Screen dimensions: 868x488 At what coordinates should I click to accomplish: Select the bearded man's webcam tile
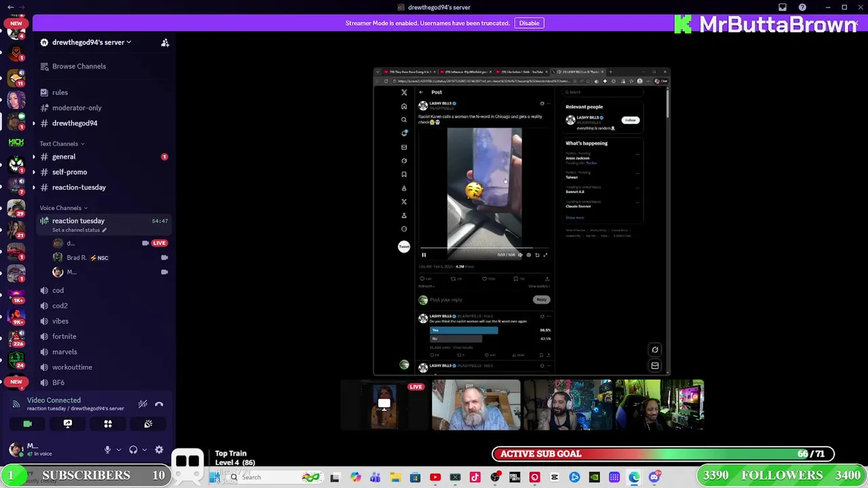[476, 405]
